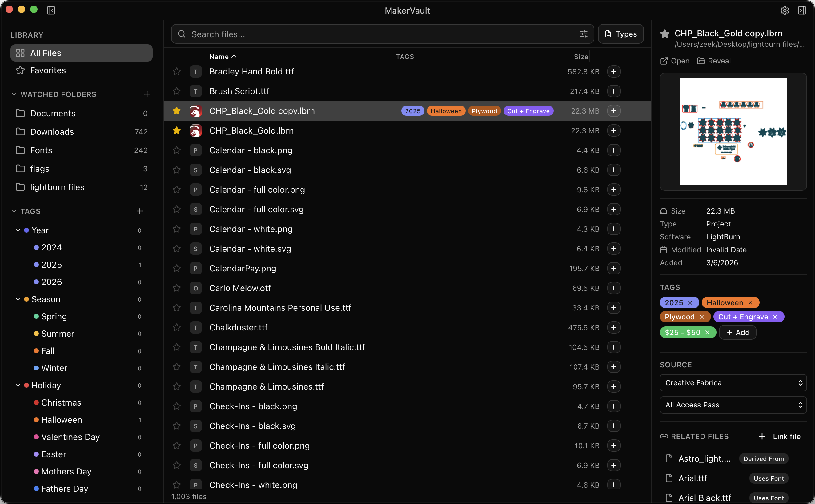Create a new tag with the plus icon
Screen dimensions: 815x504
(x=140, y=211)
